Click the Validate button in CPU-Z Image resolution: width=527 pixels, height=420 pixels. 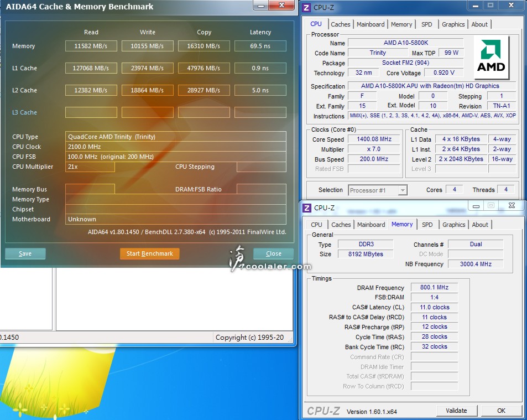tap(456, 411)
